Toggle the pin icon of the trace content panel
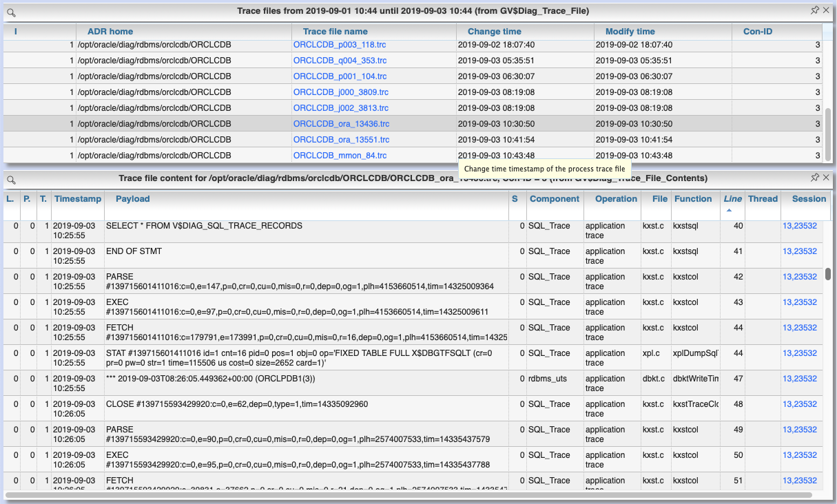Screen dimensions: 837x504 814,177
